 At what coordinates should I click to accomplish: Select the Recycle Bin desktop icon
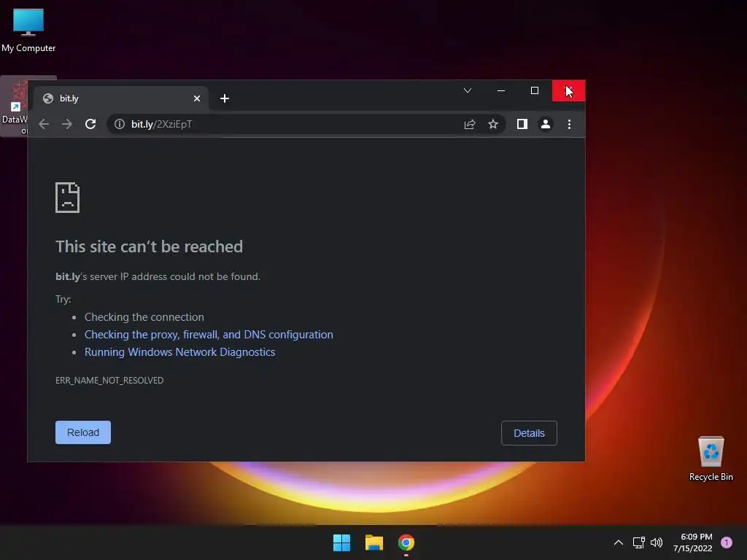click(x=711, y=459)
